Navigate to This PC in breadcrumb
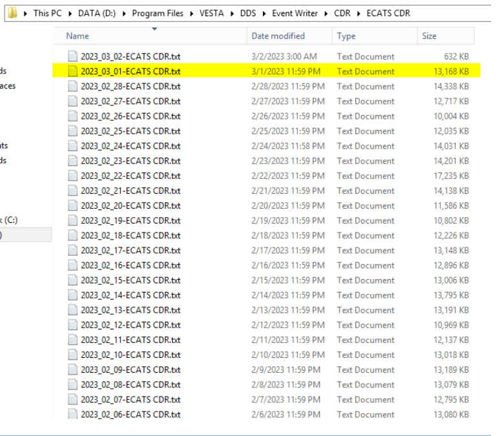Image resolution: width=504 pixels, height=436 pixels. pos(48,13)
